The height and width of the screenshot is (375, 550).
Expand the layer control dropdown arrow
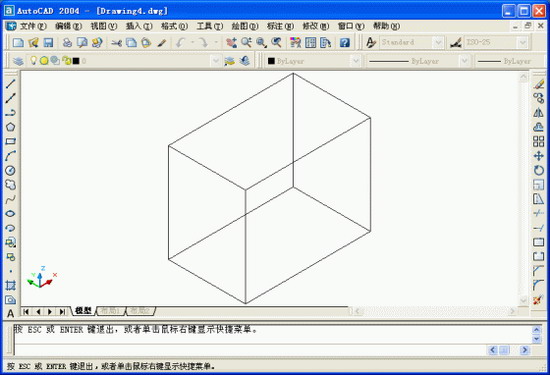(x=215, y=61)
